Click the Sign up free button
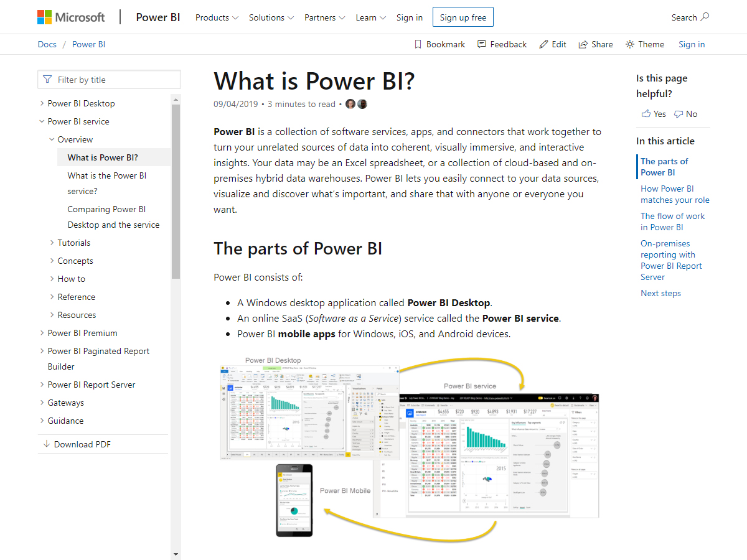This screenshot has width=747, height=560. [x=463, y=17]
